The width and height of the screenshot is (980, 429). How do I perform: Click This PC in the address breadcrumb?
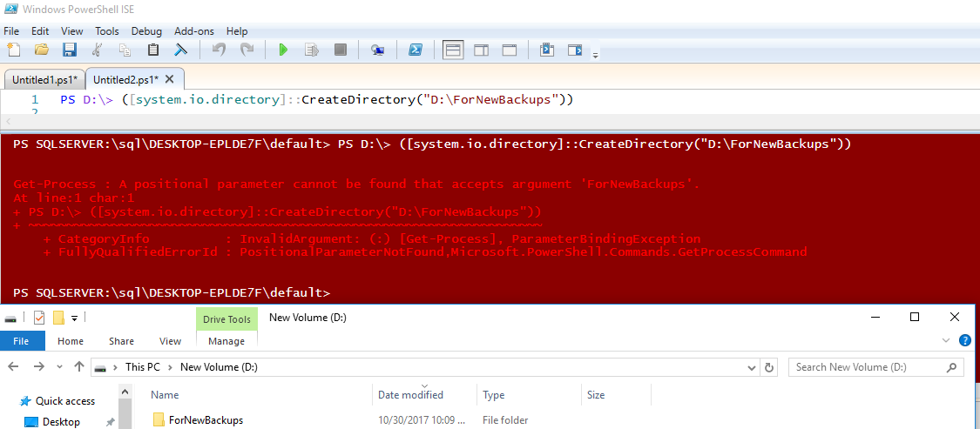tap(143, 367)
